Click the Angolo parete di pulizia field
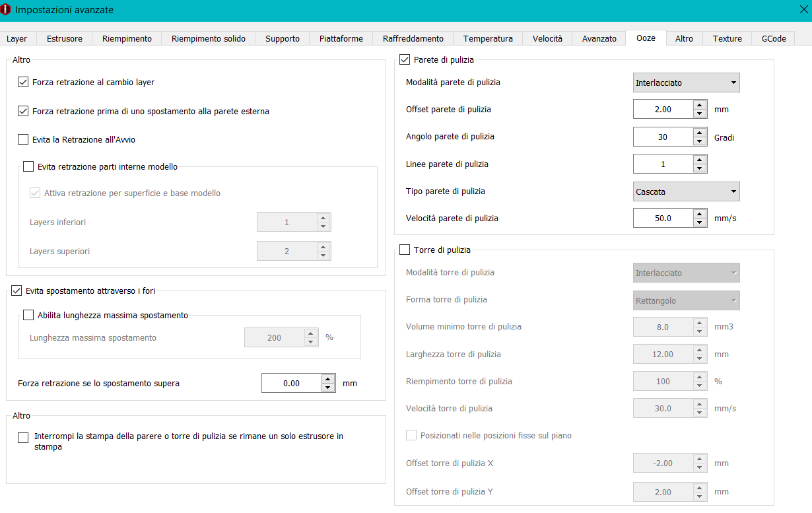The height and width of the screenshot is (513, 812). 663,137
